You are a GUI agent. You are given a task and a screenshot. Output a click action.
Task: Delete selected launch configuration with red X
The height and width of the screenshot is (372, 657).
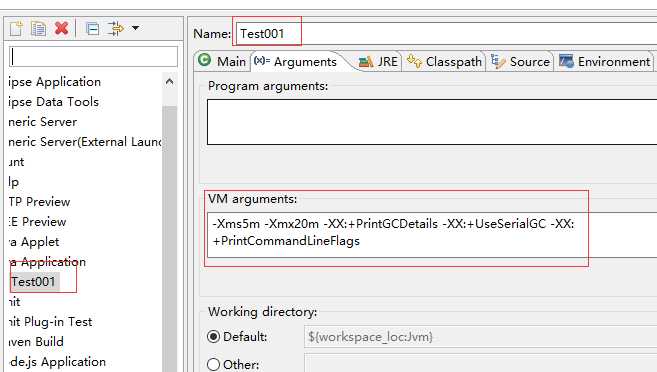click(62, 28)
